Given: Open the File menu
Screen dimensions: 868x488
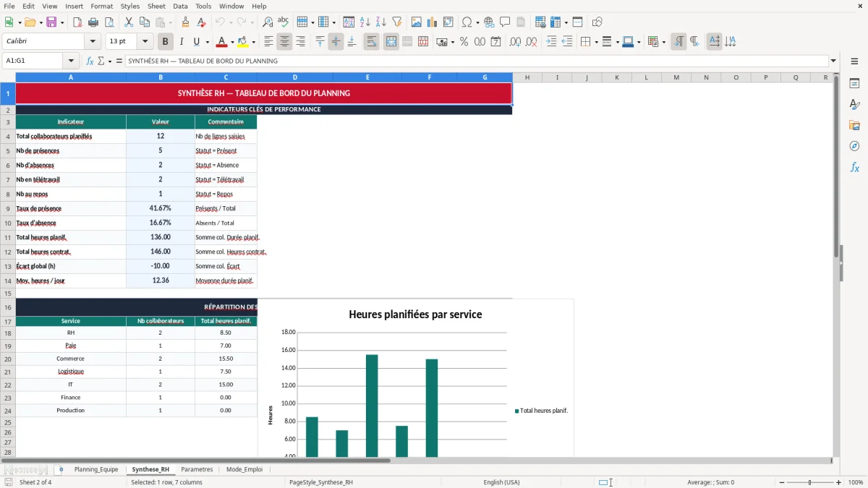Looking at the screenshot, I should point(9,6).
